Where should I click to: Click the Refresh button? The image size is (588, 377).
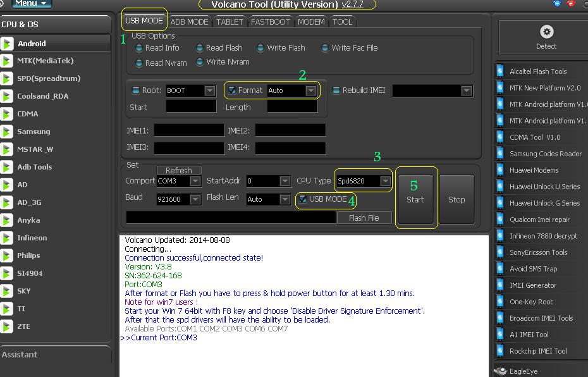pos(179,170)
